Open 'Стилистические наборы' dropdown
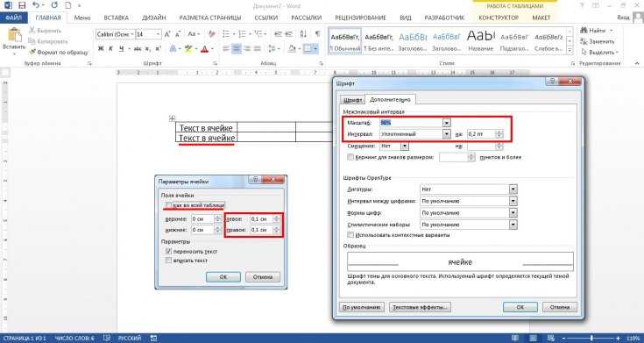This screenshot has height=343, width=644. point(513,225)
